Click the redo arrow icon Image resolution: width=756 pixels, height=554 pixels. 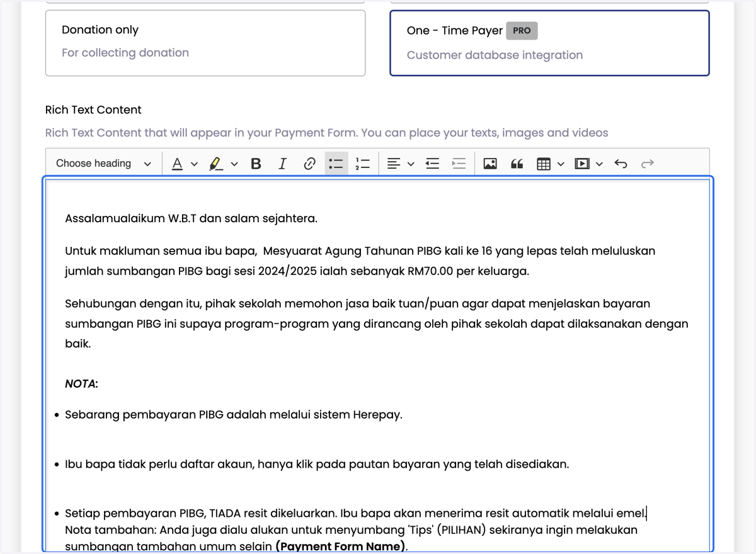(x=647, y=164)
